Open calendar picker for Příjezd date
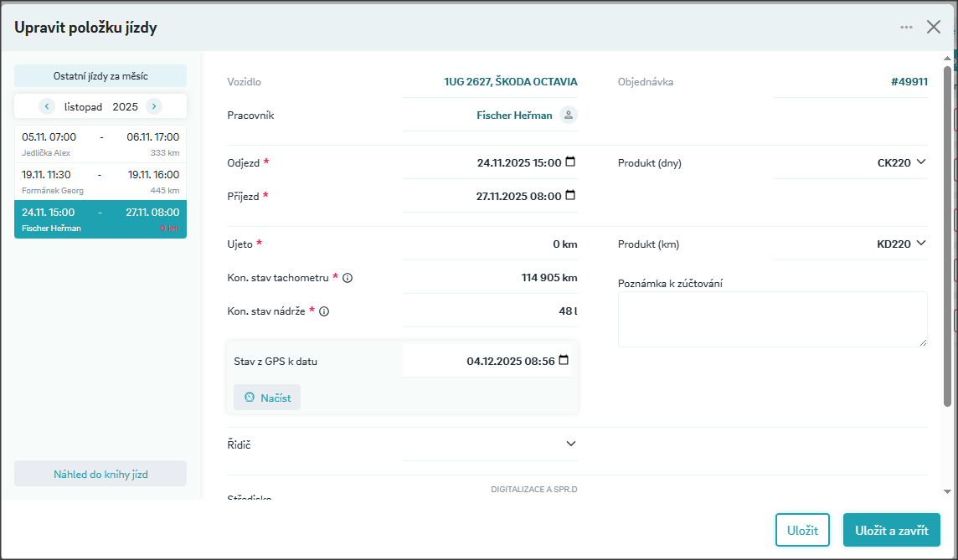Viewport: 958px width, 560px height. point(570,195)
